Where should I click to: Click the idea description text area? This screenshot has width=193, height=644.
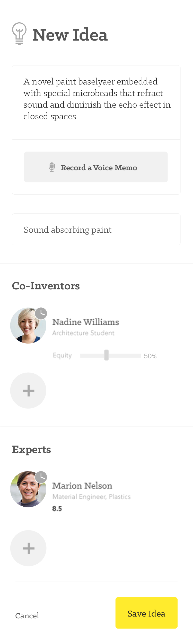pos(96,102)
